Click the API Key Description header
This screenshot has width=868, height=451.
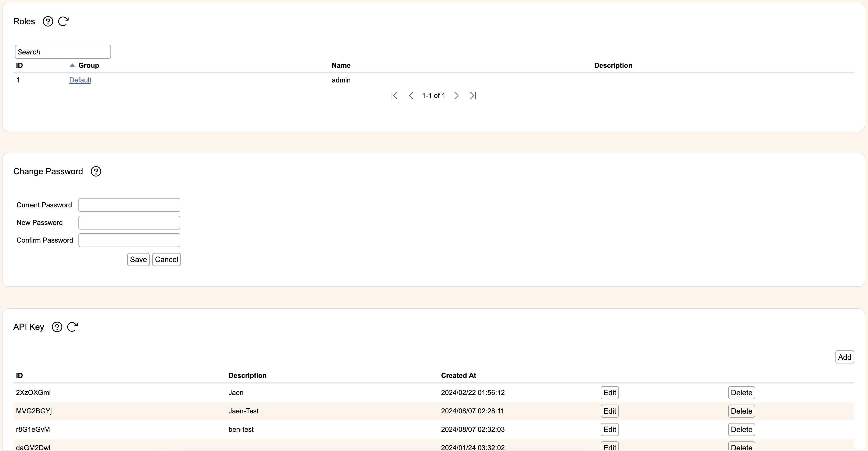[x=247, y=375]
